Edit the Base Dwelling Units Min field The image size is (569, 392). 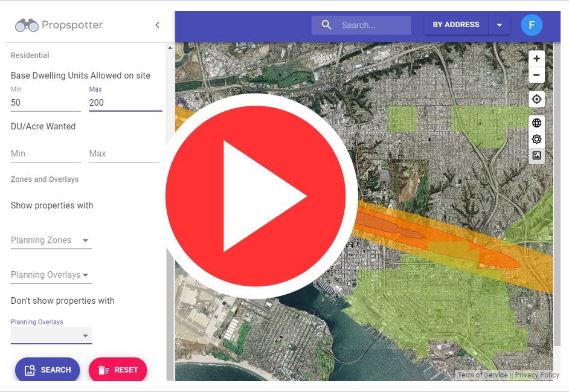pos(46,103)
